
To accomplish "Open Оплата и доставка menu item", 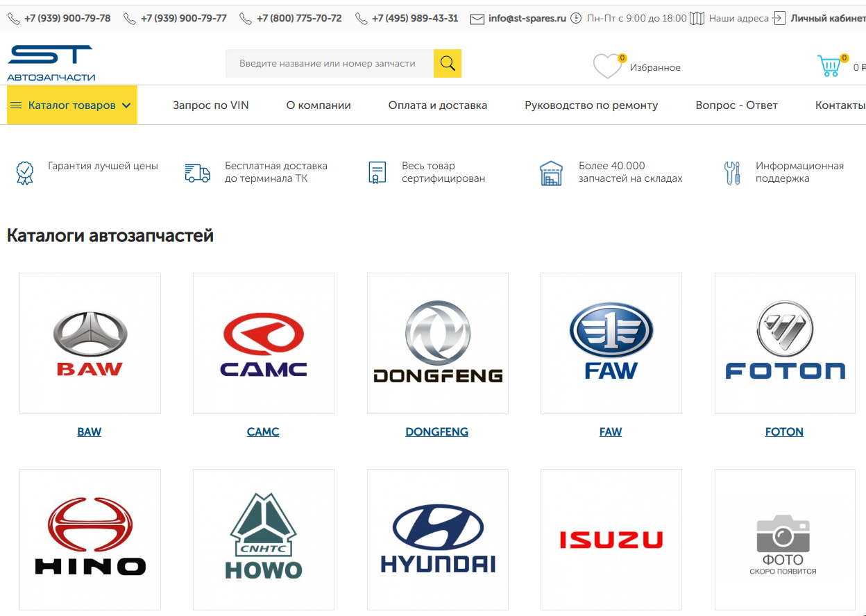I will click(x=438, y=105).
